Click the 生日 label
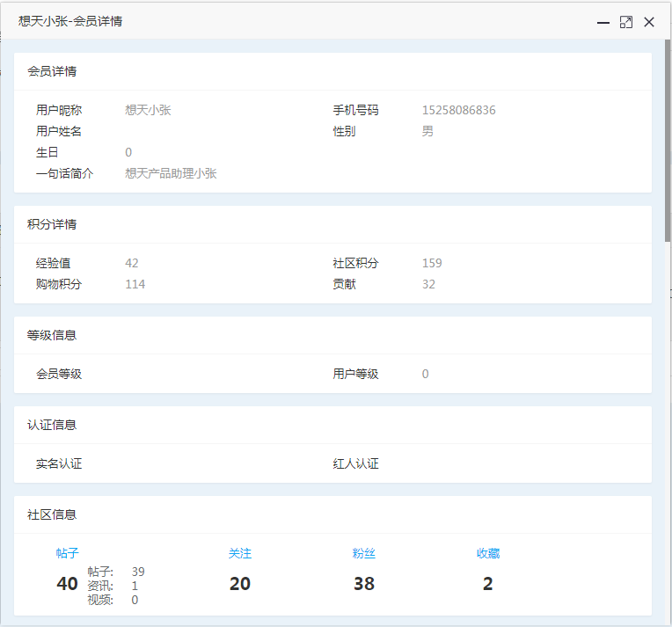The image size is (672, 627). tap(47, 152)
